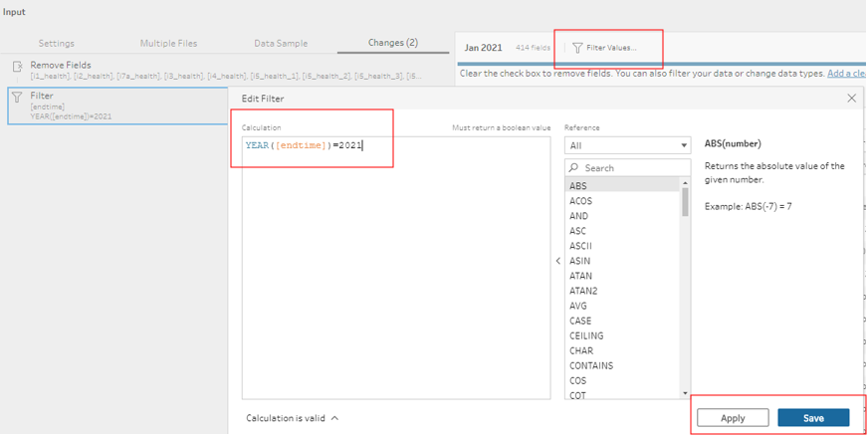Open the Reference All dropdown
The height and width of the screenshot is (437, 868).
tap(627, 145)
